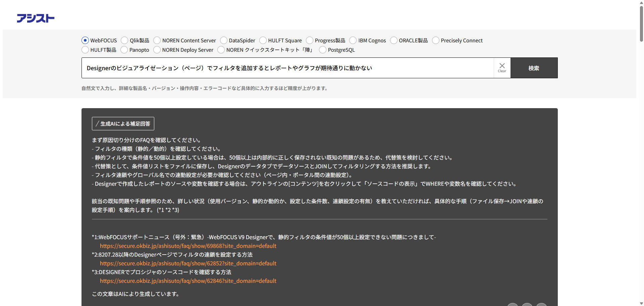Choose the NOREN Content Server option
Viewport: 644px width, 306px height.
[157, 40]
